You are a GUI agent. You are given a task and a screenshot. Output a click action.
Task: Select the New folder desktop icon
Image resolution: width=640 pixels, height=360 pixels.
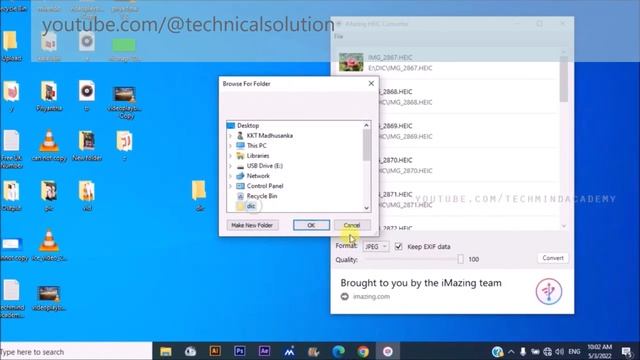pyautogui.click(x=87, y=146)
